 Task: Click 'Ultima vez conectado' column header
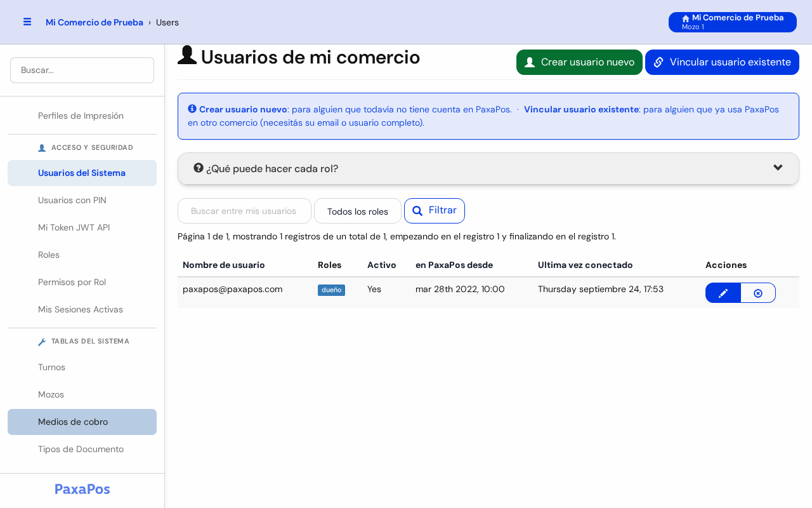(586, 265)
